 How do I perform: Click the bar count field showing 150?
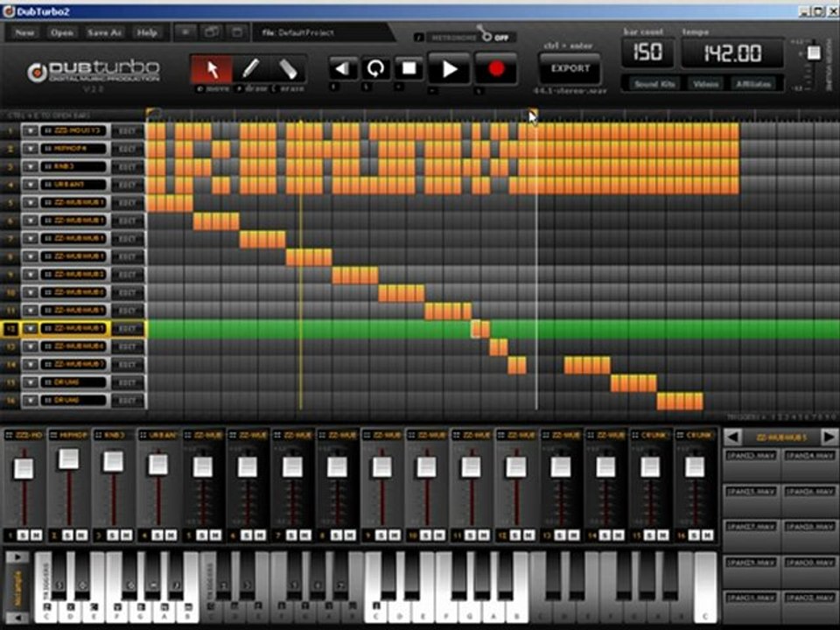[647, 52]
